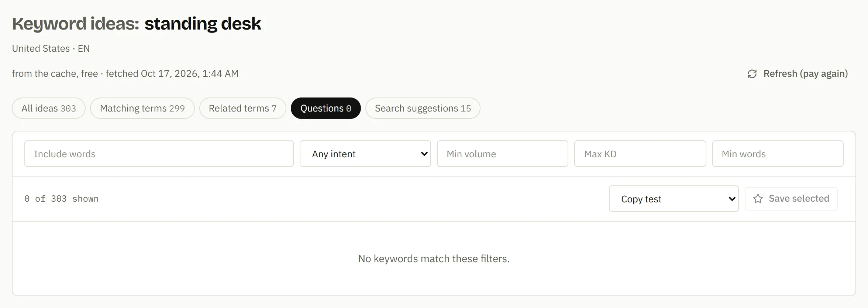Click the star icon on Save selected
This screenshot has width=868, height=308.
click(x=758, y=199)
